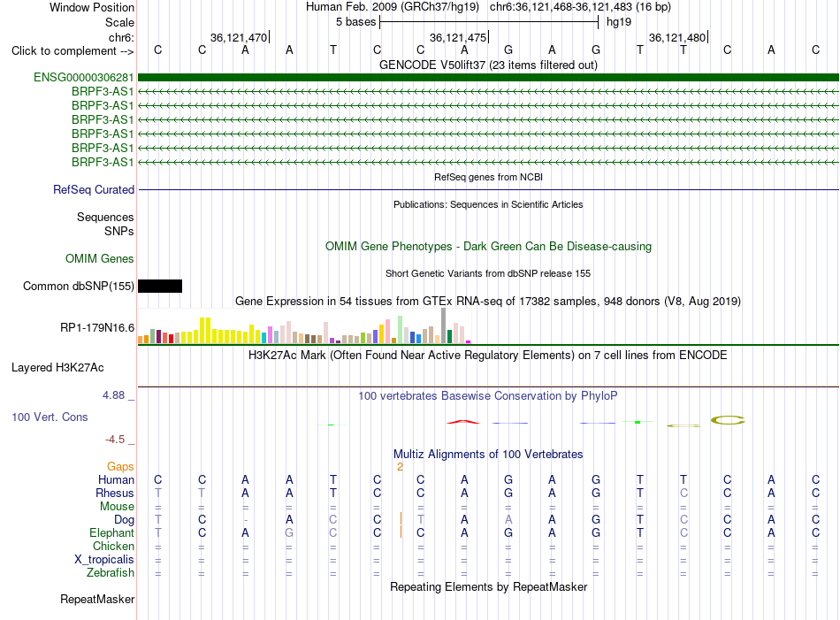The width and height of the screenshot is (840, 620).
Task: Click Short Genetic Variants from dbSNP title
Action: point(488,273)
